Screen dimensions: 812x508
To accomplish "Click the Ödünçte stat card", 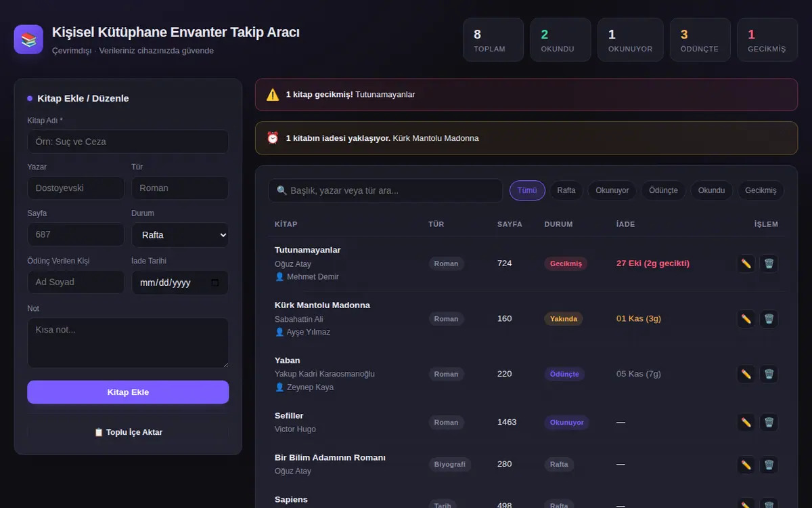I will pyautogui.click(x=700, y=40).
